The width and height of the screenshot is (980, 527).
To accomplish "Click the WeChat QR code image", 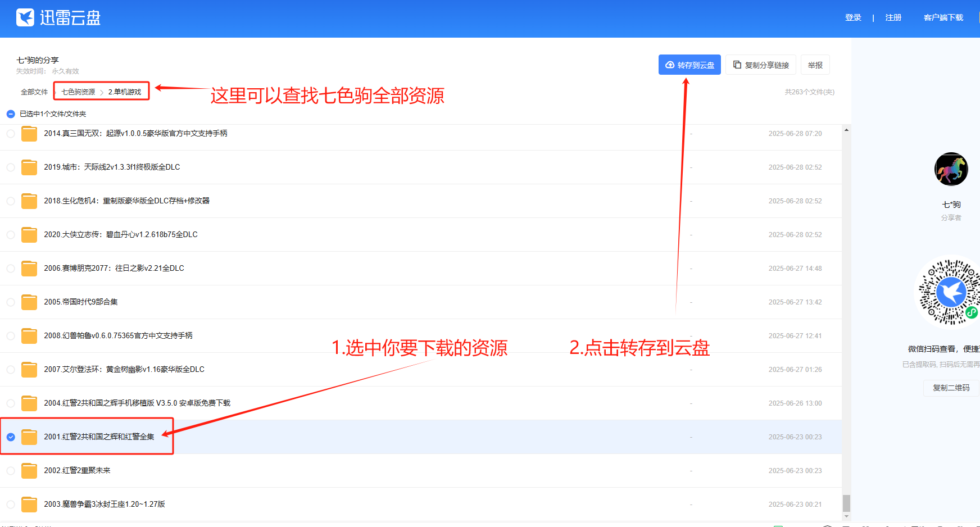I will [x=949, y=292].
